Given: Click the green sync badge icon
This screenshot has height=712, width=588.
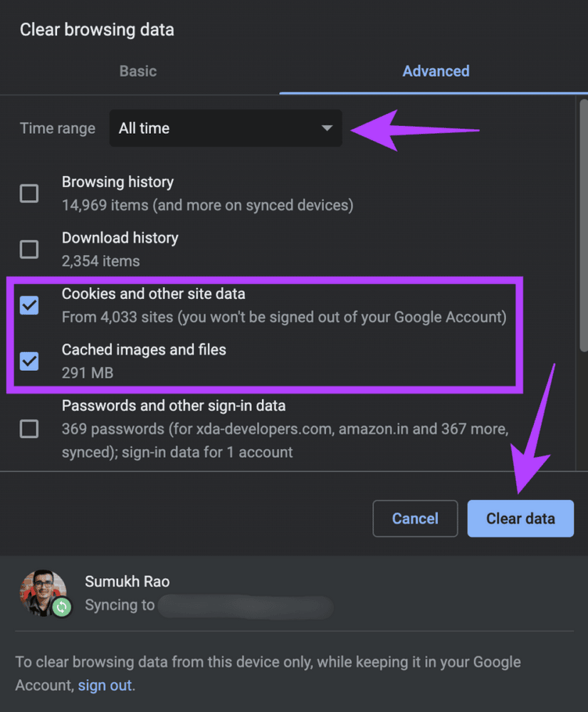Looking at the screenshot, I should 62,607.
